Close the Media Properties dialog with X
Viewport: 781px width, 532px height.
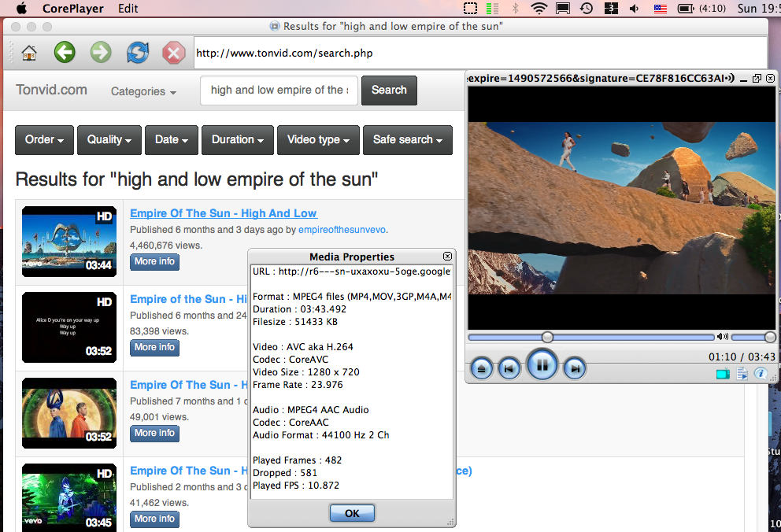[x=447, y=257]
